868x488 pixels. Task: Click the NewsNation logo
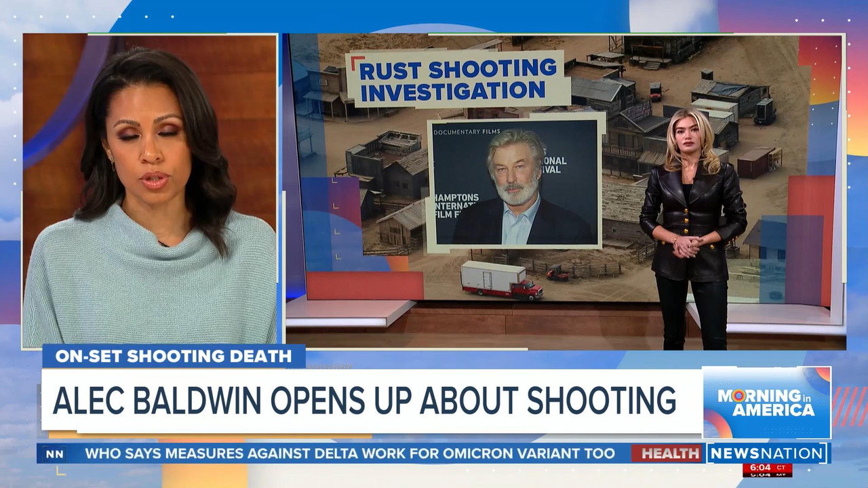(767, 453)
